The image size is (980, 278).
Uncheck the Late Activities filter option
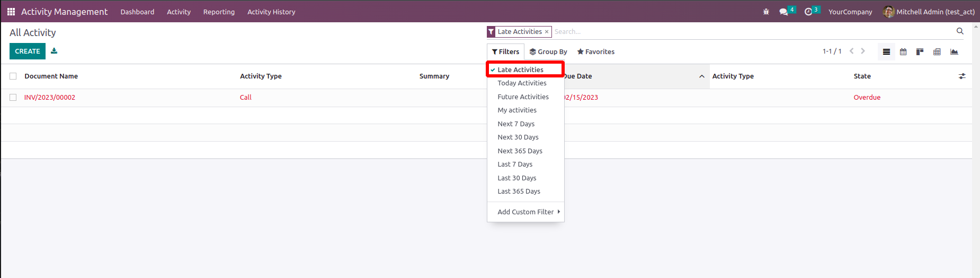pyautogui.click(x=520, y=69)
